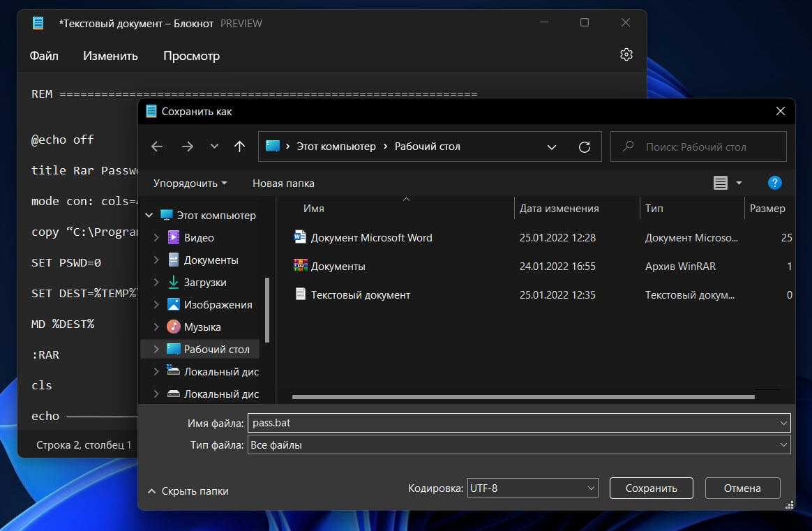Click the Строка 2, столбец 1 status text
Image resolution: width=812 pixels, height=531 pixels.
click(84, 445)
